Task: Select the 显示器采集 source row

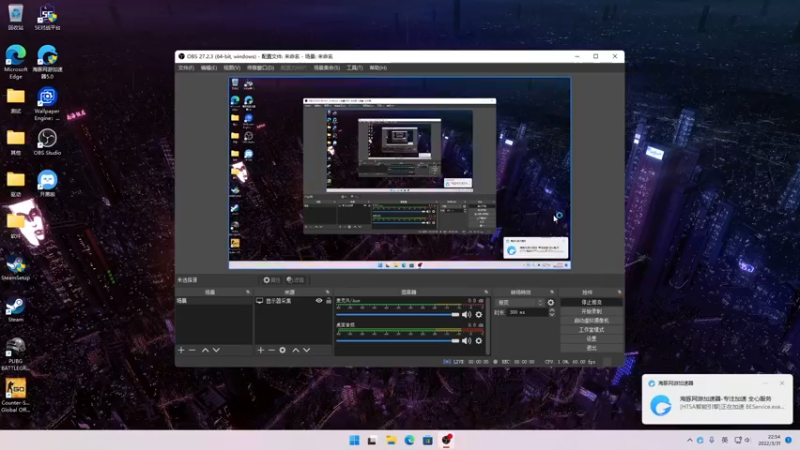Action: pos(293,301)
